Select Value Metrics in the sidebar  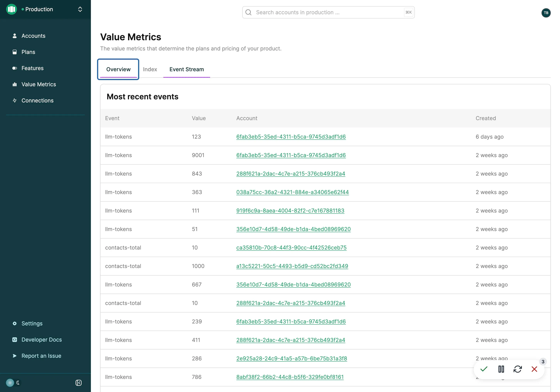(x=39, y=84)
